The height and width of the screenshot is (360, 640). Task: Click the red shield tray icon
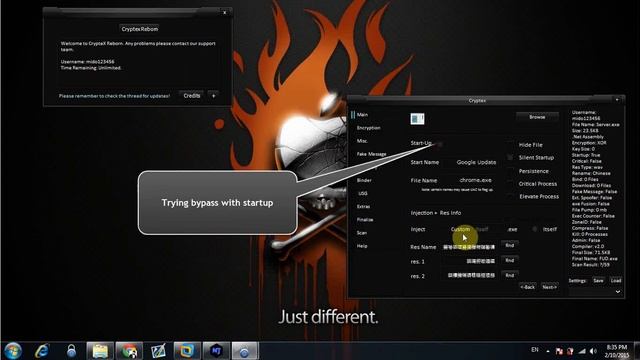click(570, 351)
